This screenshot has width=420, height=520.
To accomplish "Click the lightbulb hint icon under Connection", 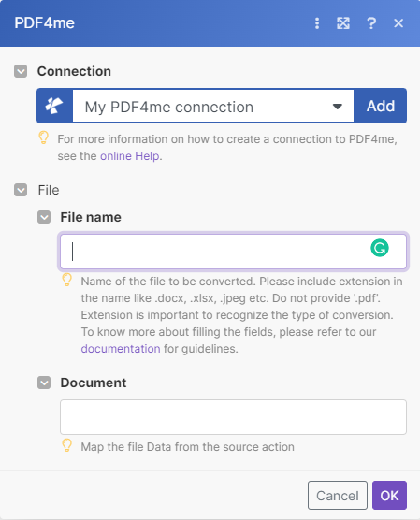I will tap(43, 137).
